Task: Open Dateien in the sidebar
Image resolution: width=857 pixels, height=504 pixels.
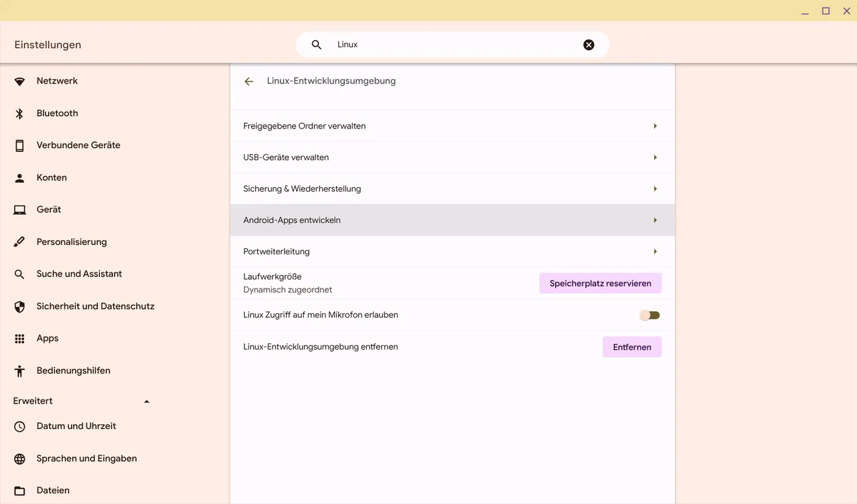Action: click(x=53, y=491)
